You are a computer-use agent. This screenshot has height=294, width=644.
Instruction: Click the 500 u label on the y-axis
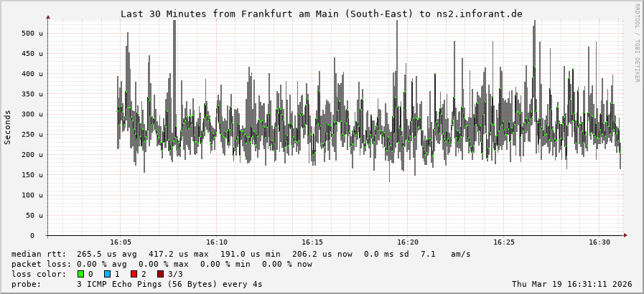[x=31, y=33]
